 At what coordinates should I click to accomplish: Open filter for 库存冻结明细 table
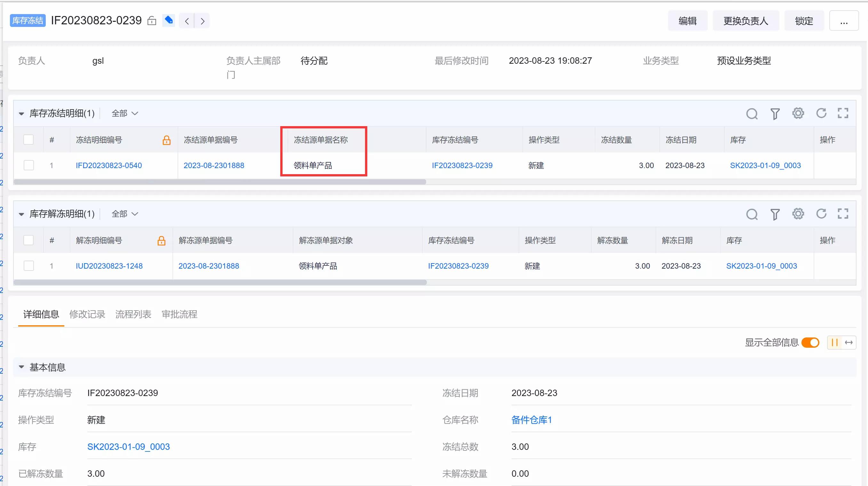point(775,114)
